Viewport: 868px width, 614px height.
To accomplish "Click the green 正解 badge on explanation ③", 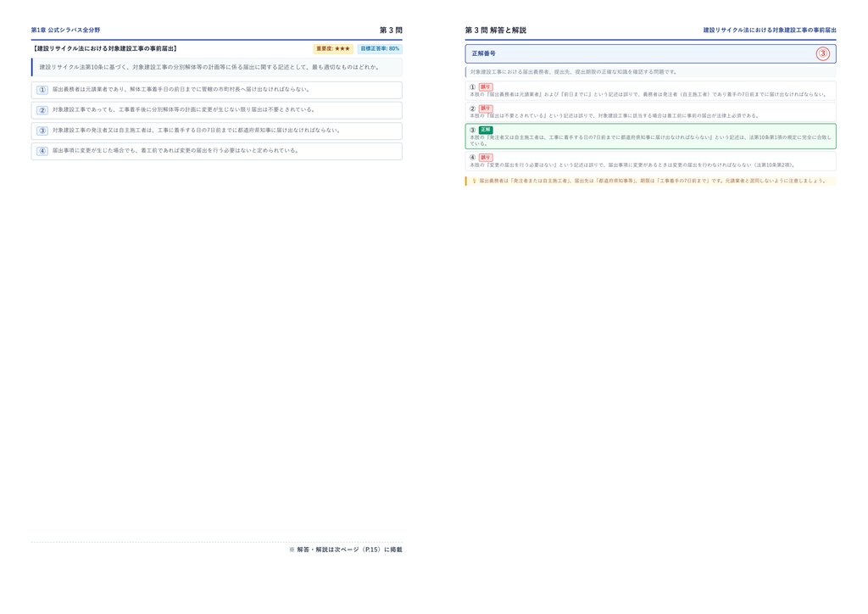I will (486, 130).
